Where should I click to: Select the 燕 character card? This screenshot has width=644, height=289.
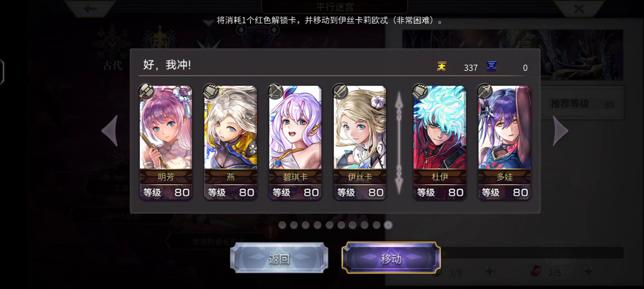tap(230, 142)
